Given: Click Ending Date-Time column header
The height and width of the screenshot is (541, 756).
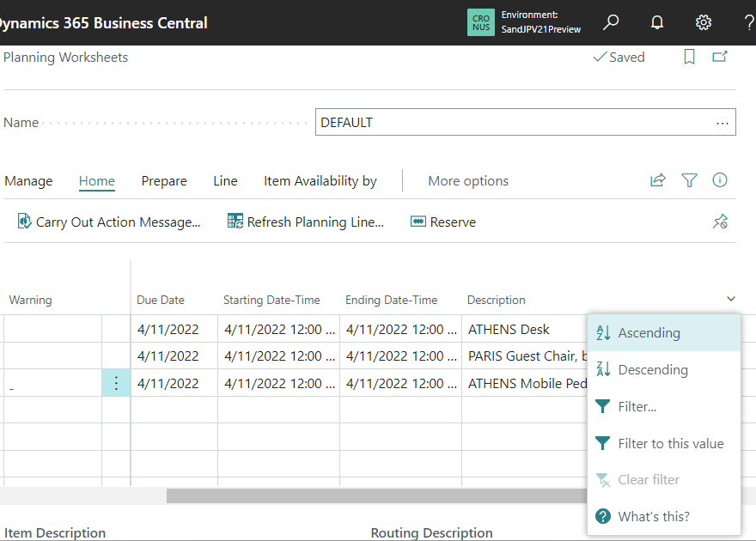Looking at the screenshot, I should (392, 301).
